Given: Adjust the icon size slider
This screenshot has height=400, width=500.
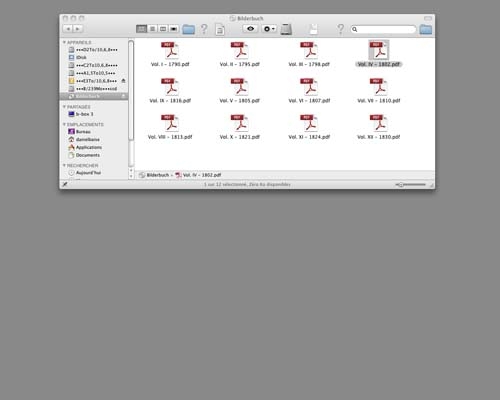Looking at the screenshot, I should (411, 184).
